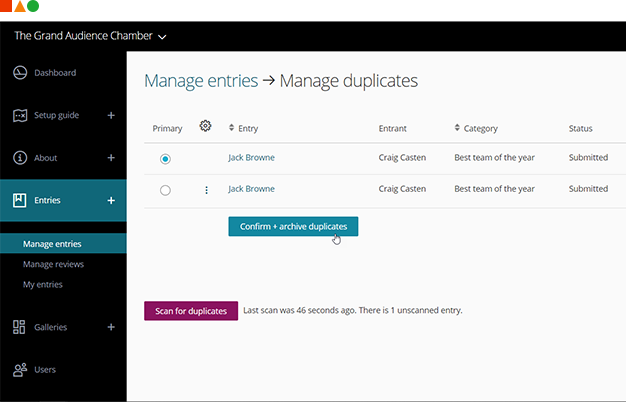
Task: Expand the Galleries plus sign
Action: (x=110, y=327)
